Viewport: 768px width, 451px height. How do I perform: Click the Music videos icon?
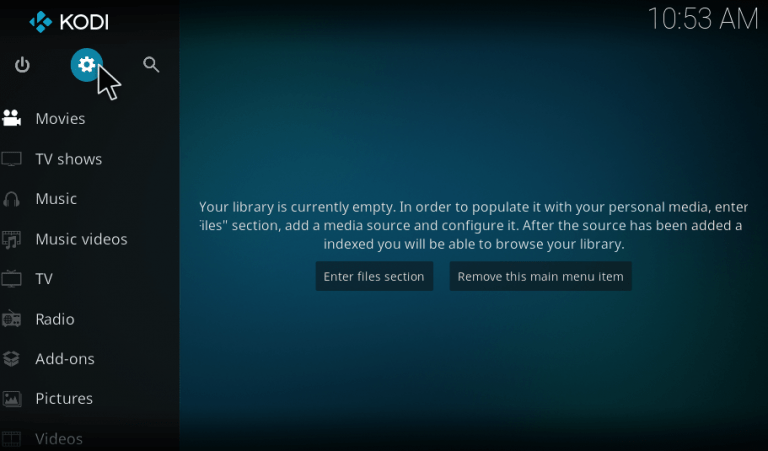[12, 240]
